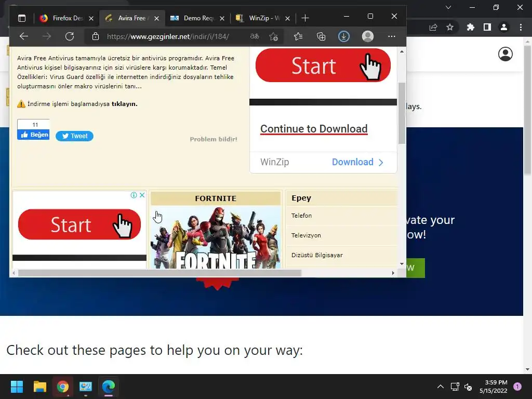Show Edge Downloads

coord(344,36)
